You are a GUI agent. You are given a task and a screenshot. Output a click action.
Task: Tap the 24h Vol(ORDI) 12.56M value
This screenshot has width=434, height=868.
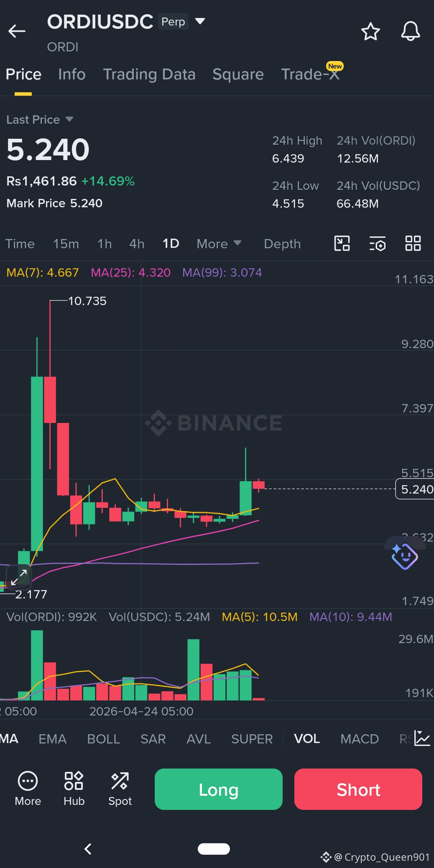point(357,158)
